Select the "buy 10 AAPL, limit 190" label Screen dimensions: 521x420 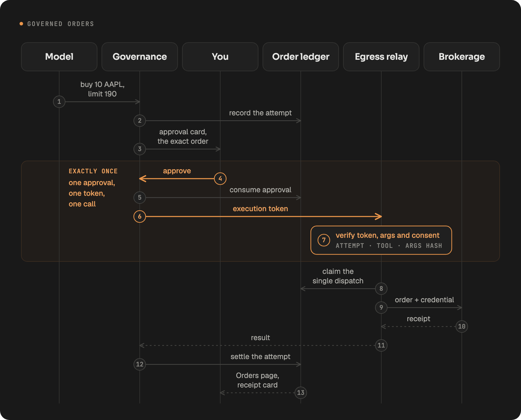coord(102,89)
